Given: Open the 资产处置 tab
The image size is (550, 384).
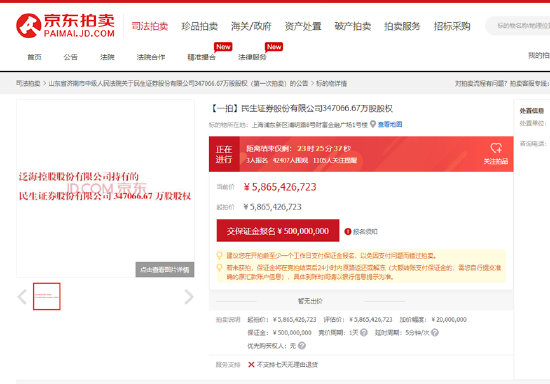Looking at the screenshot, I should (x=303, y=26).
